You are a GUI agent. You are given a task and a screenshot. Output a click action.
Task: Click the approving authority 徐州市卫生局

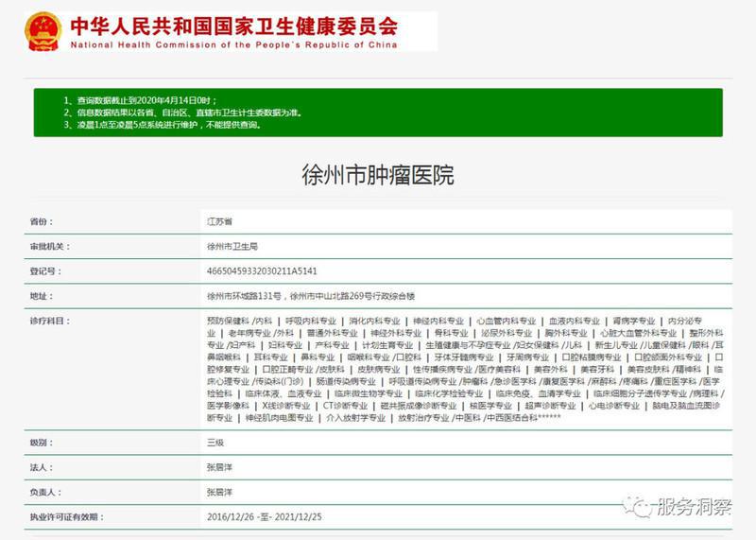tap(232, 246)
